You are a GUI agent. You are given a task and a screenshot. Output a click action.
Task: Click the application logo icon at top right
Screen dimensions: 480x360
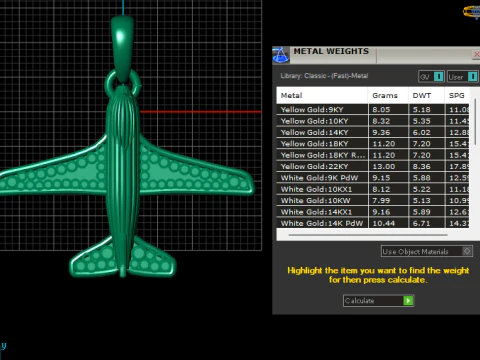pyautogui.click(x=472, y=12)
